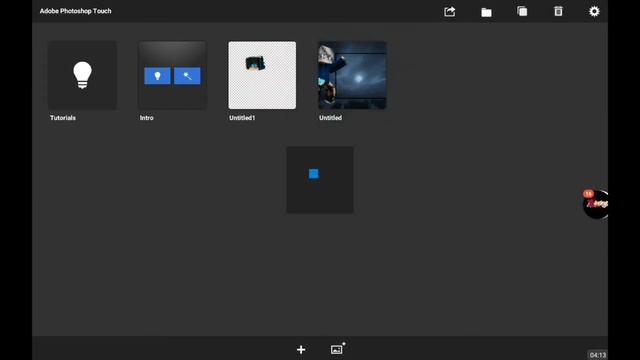Click the Untitled1 project name
This screenshot has height=360, width=640.
coord(242,118)
